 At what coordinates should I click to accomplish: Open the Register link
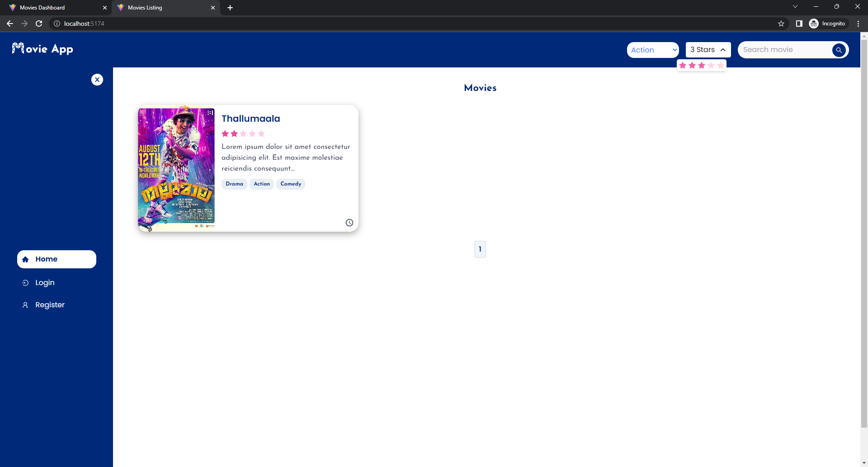50,305
